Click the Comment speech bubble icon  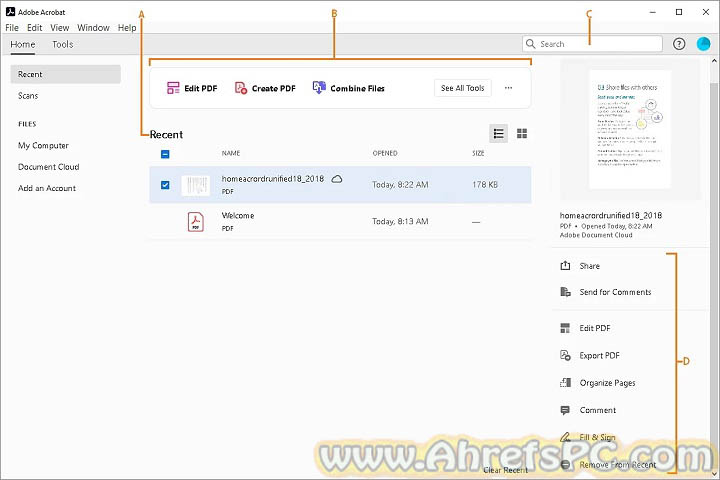[565, 410]
